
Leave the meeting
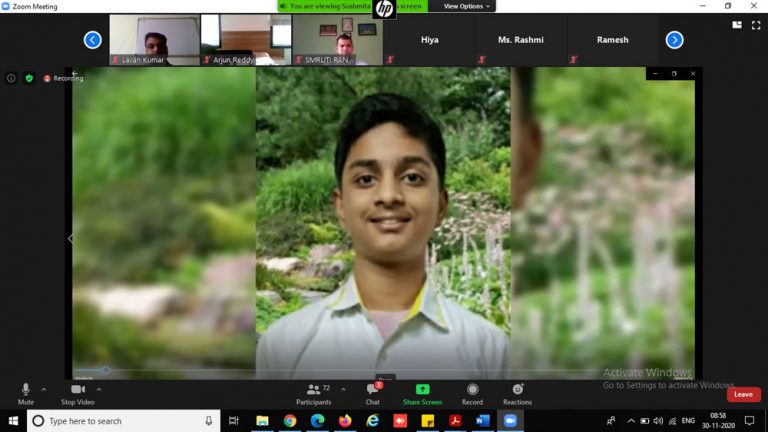coord(743,394)
